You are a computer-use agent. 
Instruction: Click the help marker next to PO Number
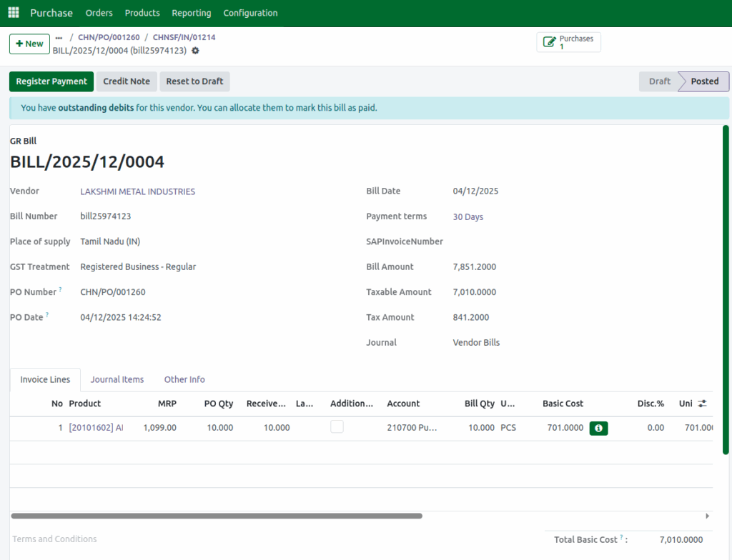[61, 289]
